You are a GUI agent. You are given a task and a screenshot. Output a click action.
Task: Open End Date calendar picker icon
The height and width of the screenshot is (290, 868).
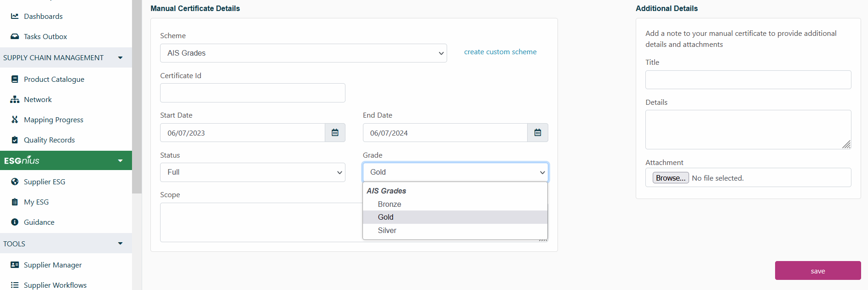pyautogui.click(x=537, y=133)
